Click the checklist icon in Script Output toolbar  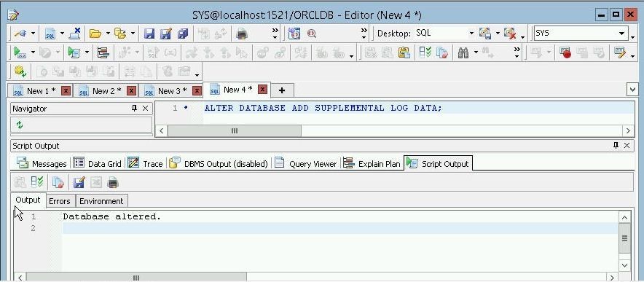(37, 182)
